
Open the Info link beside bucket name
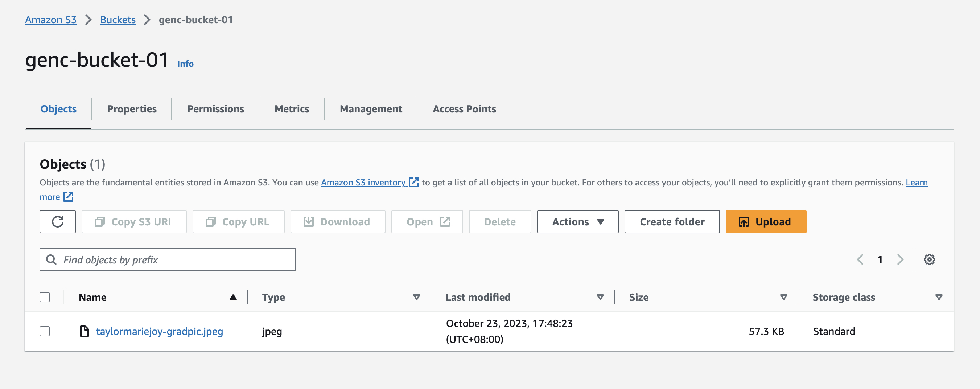point(185,64)
